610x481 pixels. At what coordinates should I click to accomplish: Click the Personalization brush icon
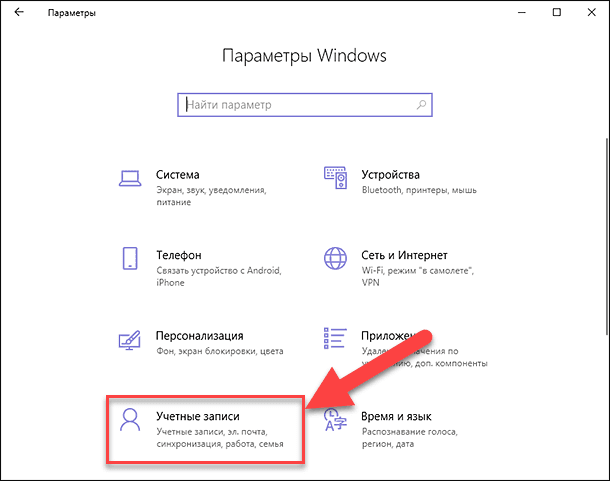click(x=130, y=340)
